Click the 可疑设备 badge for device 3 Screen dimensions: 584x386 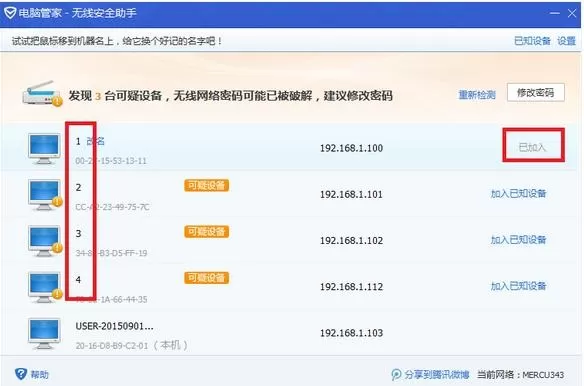[x=206, y=232]
